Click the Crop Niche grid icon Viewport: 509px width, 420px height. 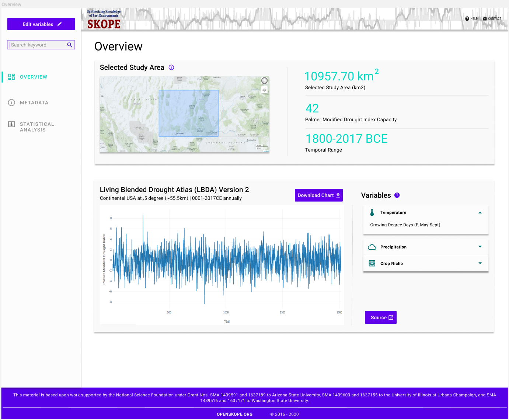point(372,263)
